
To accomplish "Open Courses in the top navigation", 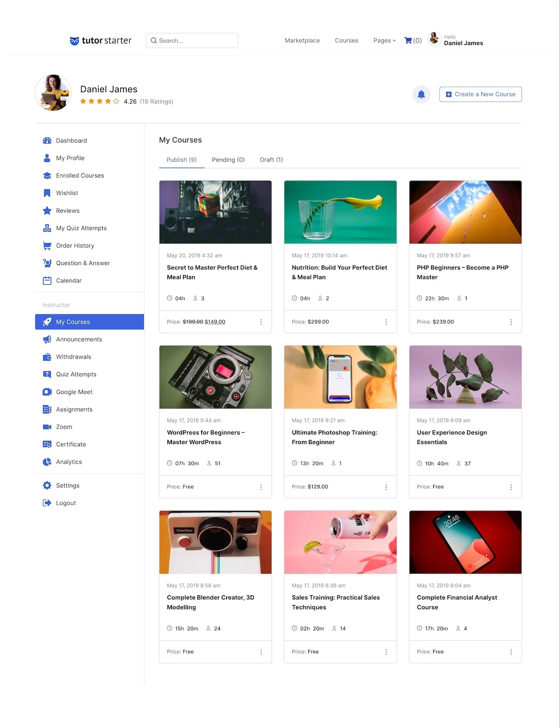I will pyautogui.click(x=347, y=41).
